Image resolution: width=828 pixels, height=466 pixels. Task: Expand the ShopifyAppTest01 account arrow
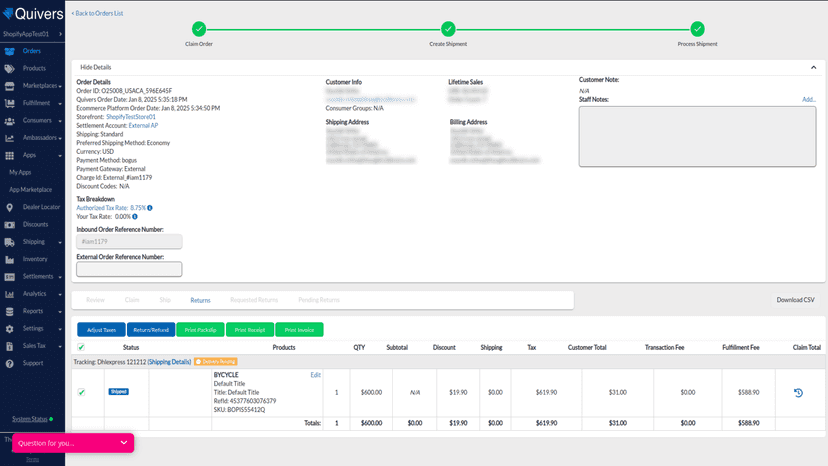(x=60, y=34)
